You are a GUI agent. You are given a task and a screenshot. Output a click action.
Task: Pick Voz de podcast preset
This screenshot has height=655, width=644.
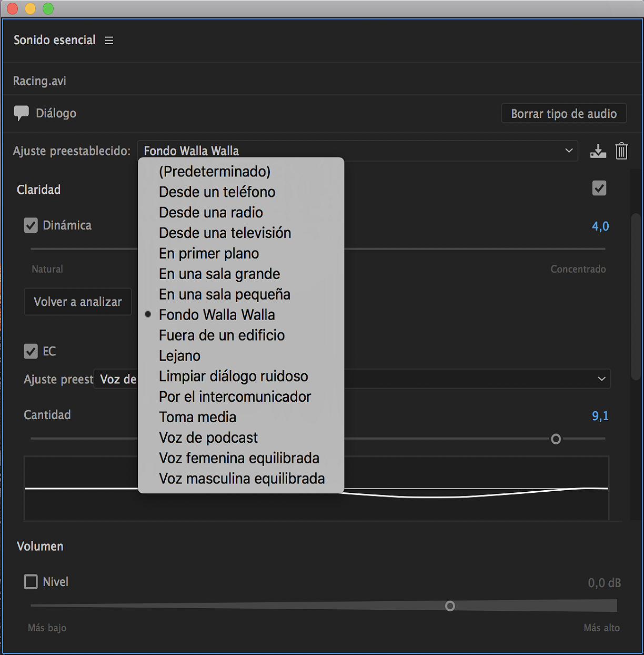(241, 438)
